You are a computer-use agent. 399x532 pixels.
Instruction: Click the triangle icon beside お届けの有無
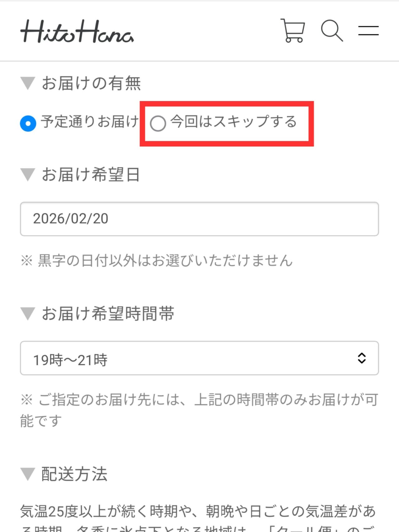(x=28, y=83)
